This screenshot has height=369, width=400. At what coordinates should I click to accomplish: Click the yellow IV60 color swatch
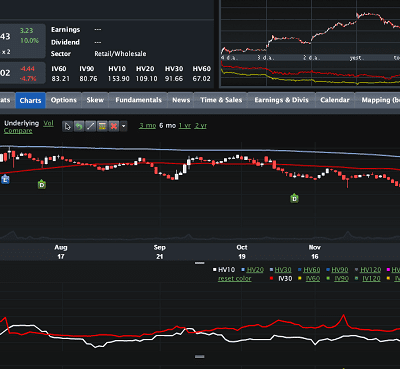[300, 278]
